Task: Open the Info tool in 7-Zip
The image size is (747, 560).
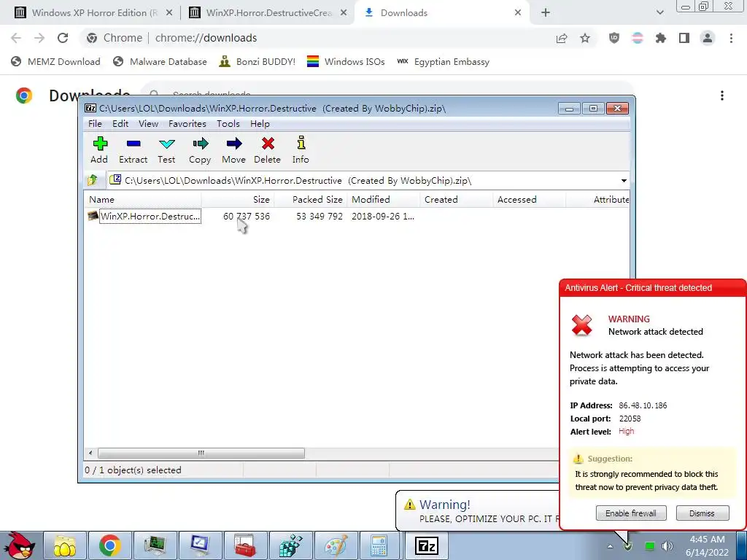Action: [301, 150]
